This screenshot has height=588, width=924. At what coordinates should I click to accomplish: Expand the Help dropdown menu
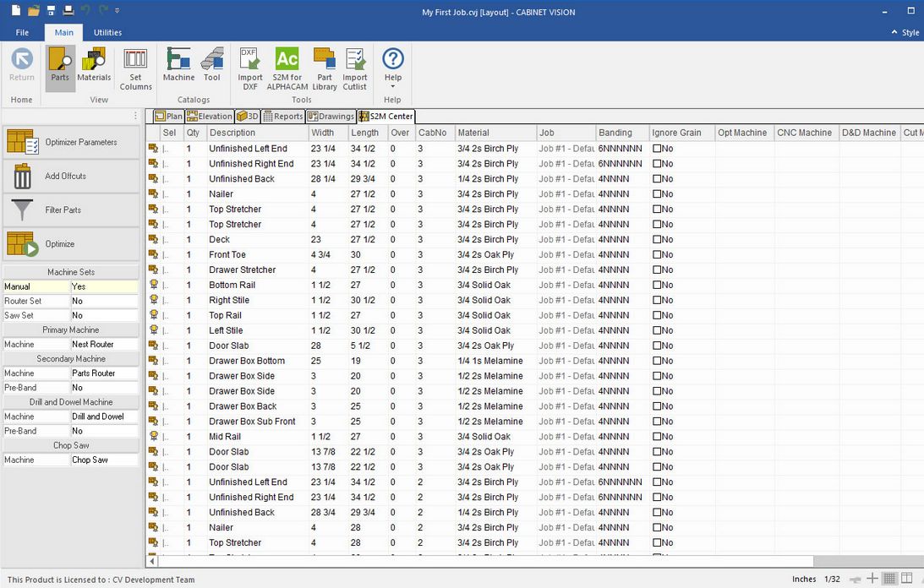click(x=393, y=86)
